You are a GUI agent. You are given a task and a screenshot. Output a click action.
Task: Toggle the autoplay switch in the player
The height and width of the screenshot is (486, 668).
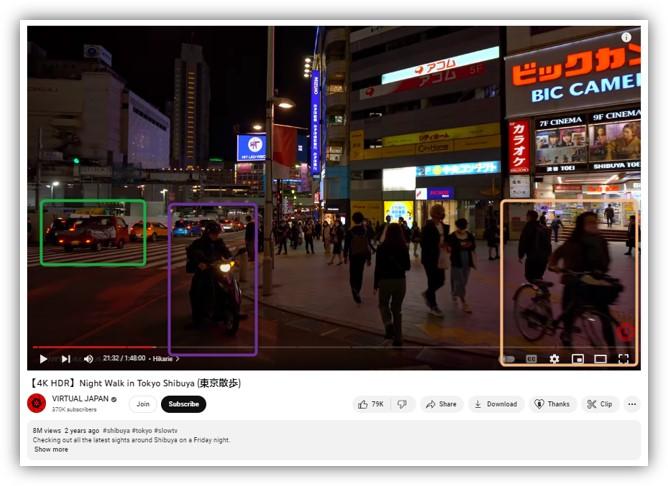tap(509, 359)
